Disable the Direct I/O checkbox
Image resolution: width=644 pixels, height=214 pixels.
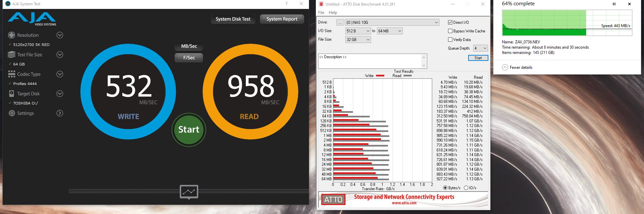(450, 22)
